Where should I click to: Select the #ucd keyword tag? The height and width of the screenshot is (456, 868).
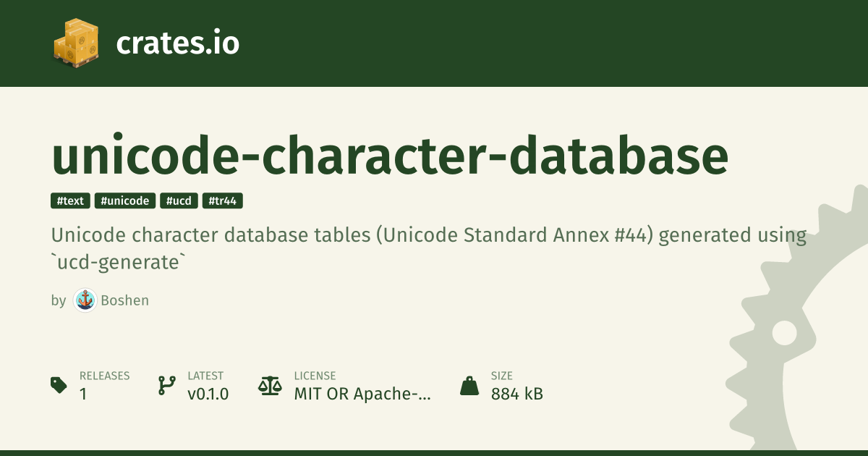(x=179, y=201)
